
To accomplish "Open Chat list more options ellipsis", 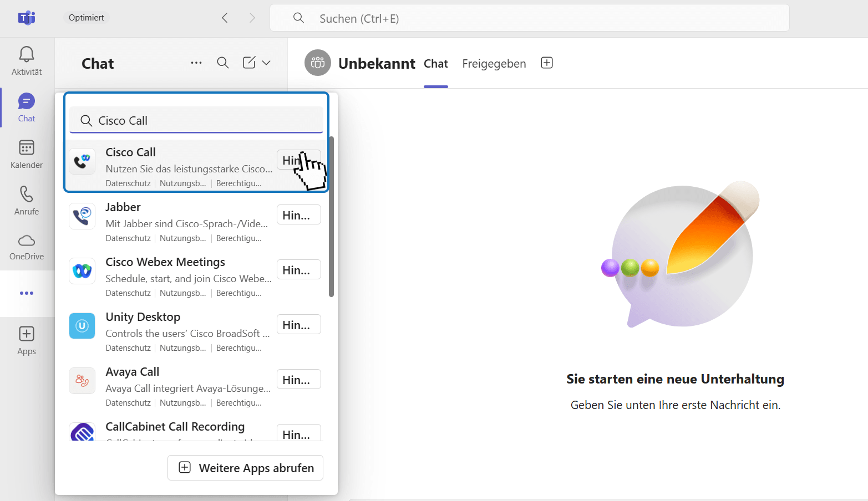I will click(196, 63).
